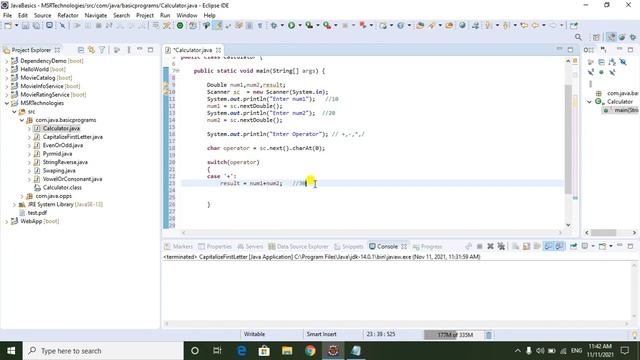Toggle Pin Console button

pos(573,246)
